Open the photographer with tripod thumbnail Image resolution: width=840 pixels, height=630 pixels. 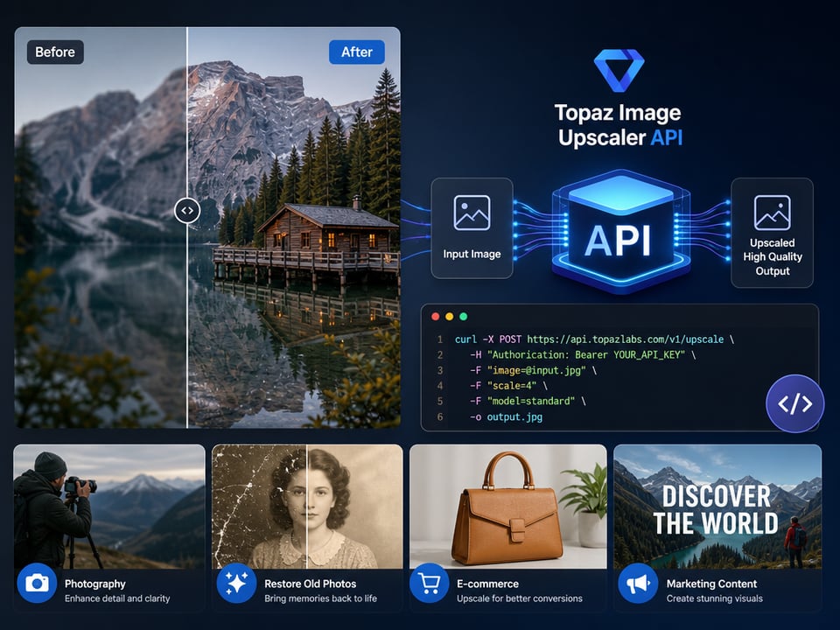(x=109, y=507)
